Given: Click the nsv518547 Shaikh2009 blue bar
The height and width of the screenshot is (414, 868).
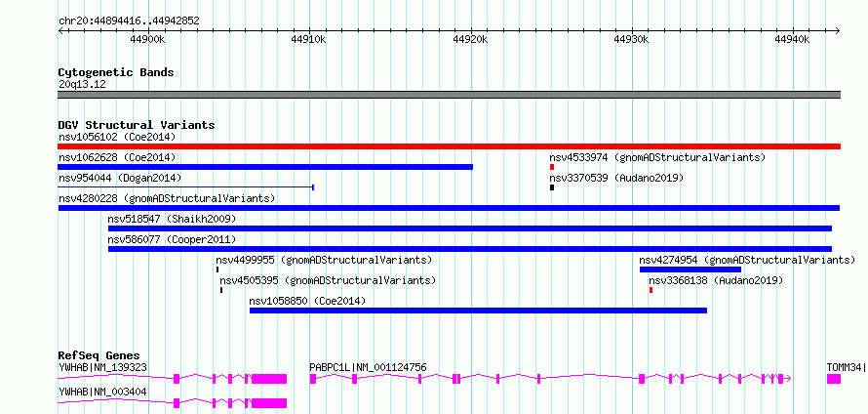Looking at the screenshot, I should click(470, 228).
